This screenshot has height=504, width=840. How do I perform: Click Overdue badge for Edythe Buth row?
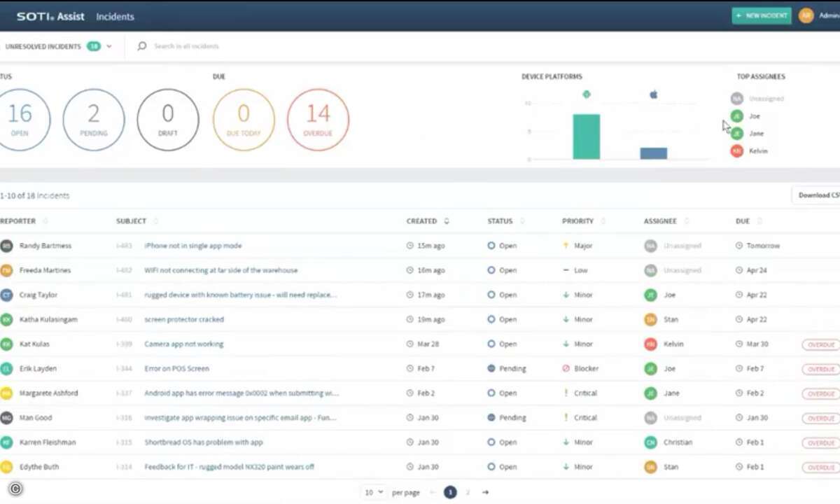(x=820, y=467)
